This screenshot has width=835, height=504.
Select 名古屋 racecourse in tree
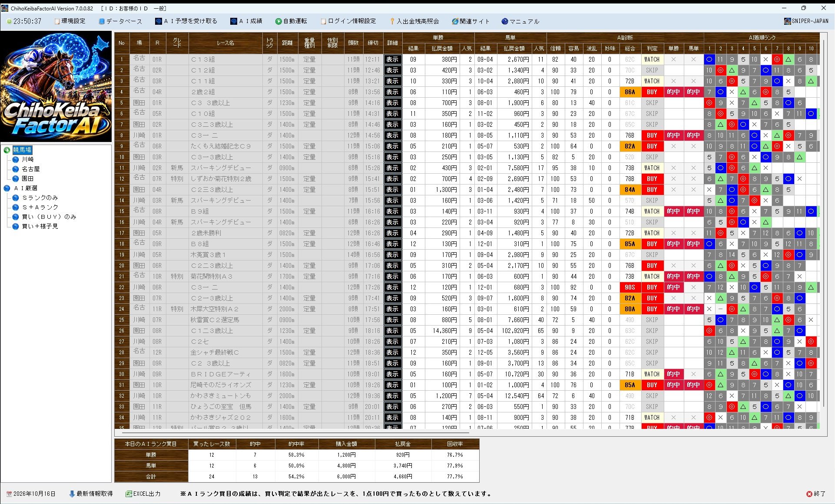coord(30,169)
